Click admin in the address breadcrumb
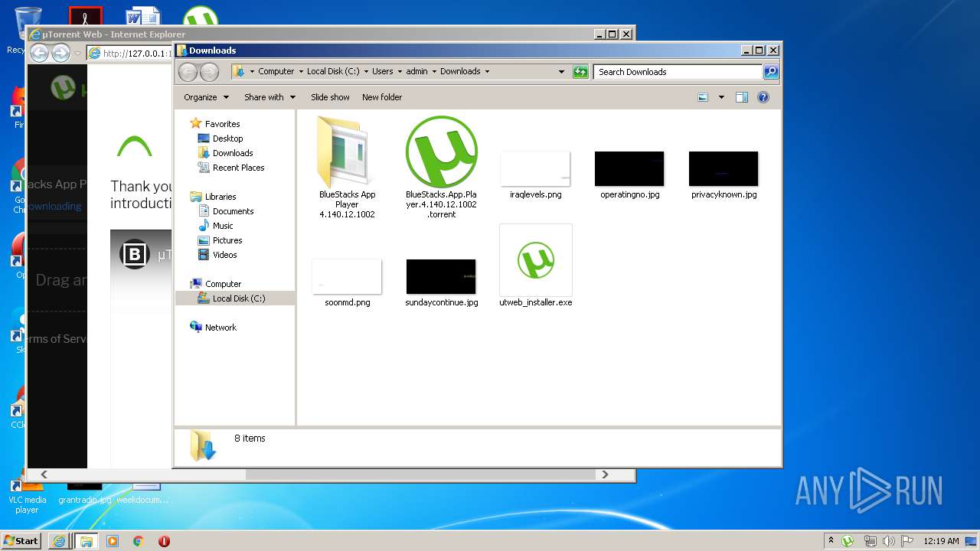Viewport: 980px width, 551px height. pyautogui.click(x=416, y=71)
